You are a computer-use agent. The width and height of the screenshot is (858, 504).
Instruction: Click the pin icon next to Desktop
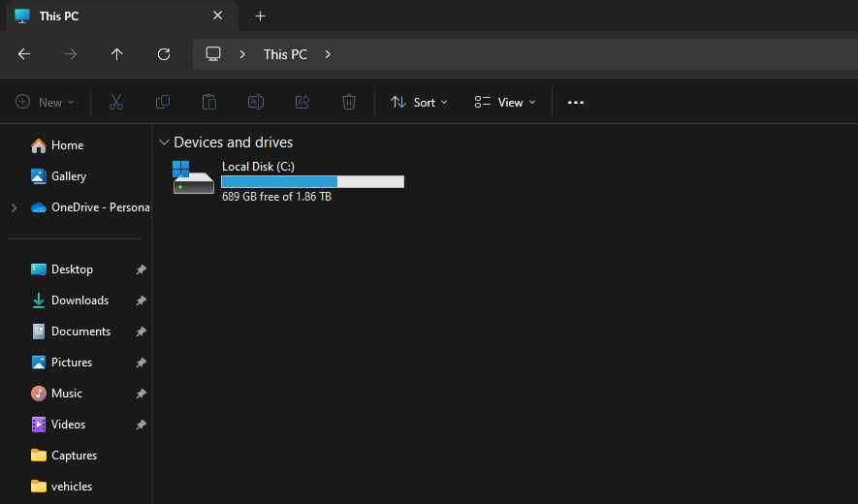(141, 269)
